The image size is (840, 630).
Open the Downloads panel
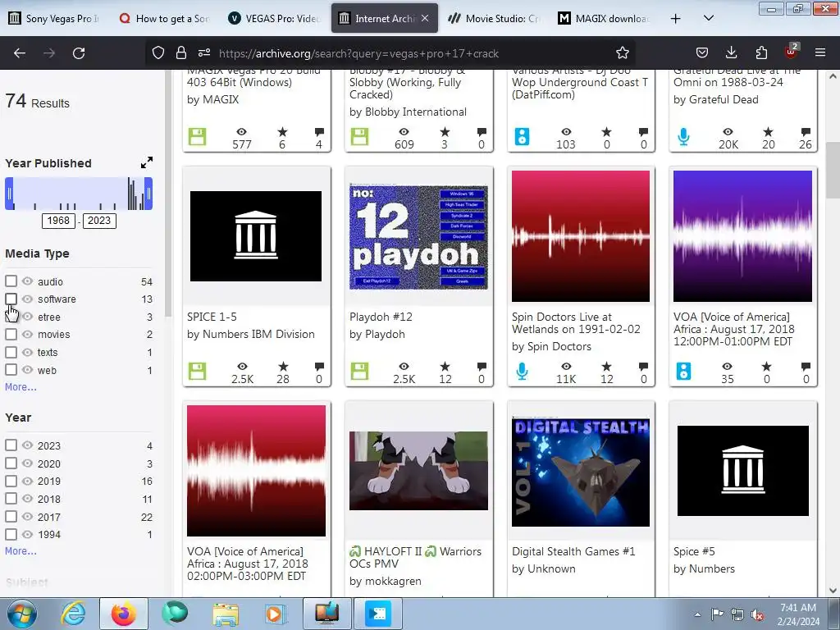point(731,52)
